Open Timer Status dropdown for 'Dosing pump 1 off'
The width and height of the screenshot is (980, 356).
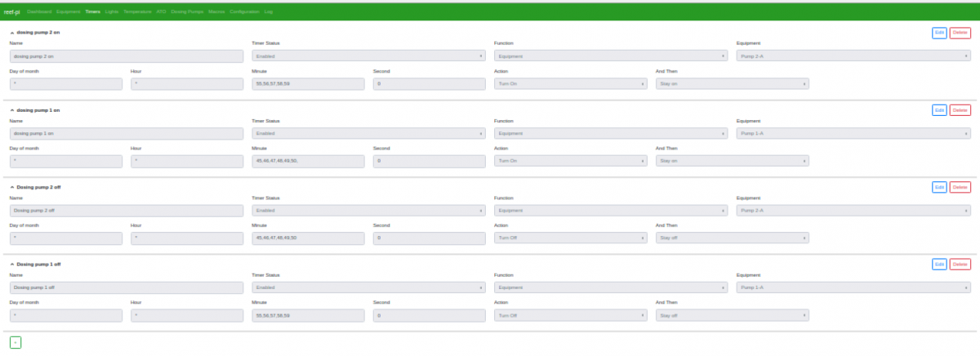(368, 287)
